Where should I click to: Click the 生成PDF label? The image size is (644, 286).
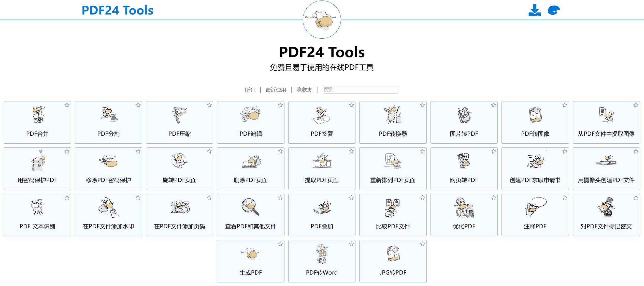point(251,273)
